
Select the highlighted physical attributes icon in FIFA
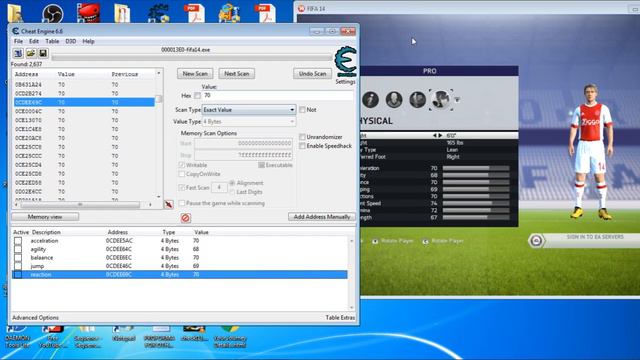click(x=441, y=99)
